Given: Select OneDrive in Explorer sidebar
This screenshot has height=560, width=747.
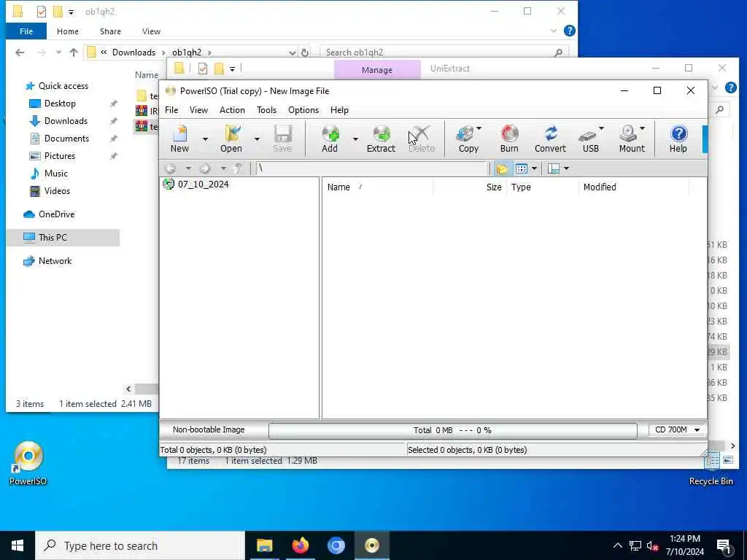Looking at the screenshot, I should point(56,214).
